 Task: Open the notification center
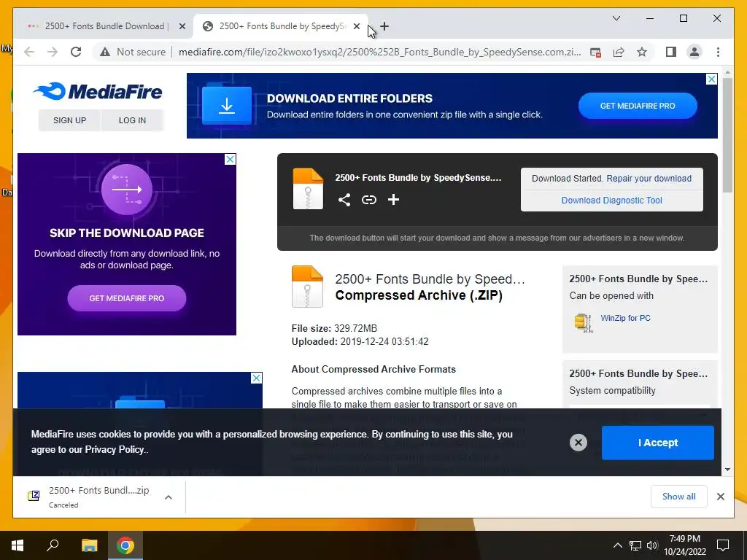click(723, 545)
